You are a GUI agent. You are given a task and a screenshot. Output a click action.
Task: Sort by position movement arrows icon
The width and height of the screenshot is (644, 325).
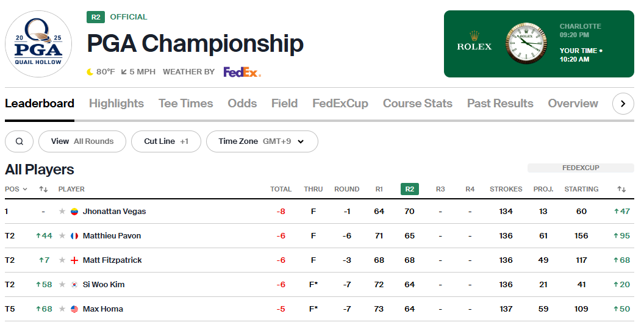click(43, 189)
